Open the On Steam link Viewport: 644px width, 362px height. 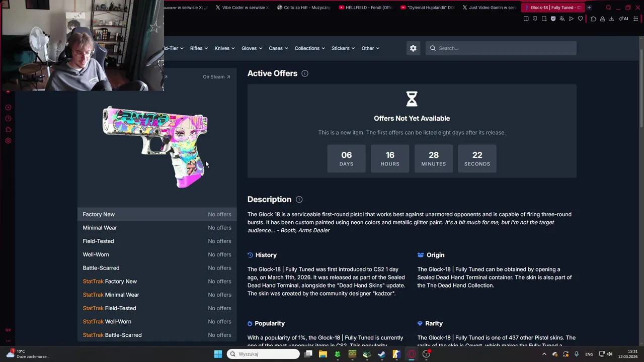pos(216,77)
